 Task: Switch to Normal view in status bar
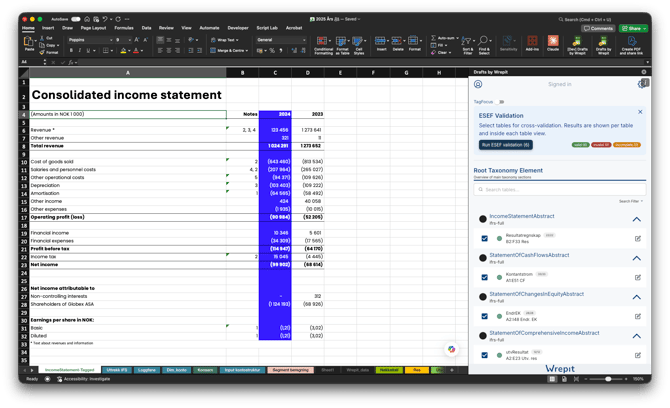[x=552, y=379]
